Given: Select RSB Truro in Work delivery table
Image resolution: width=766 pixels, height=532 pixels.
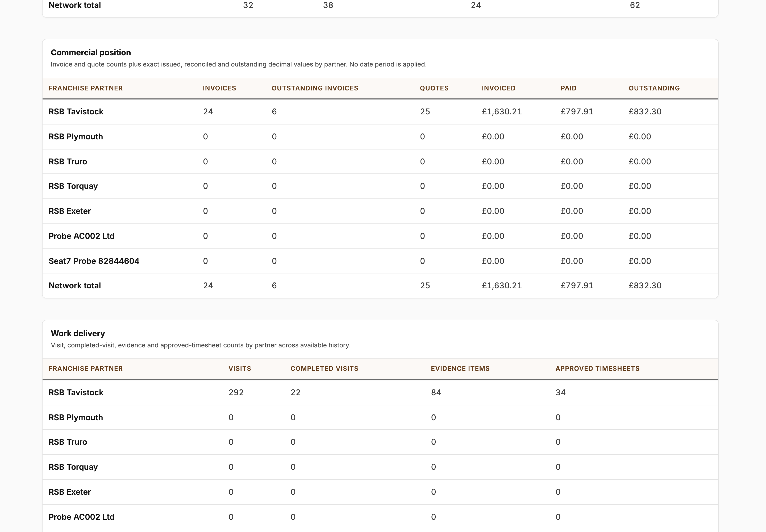Looking at the screenshot, I should pos(68,442).
